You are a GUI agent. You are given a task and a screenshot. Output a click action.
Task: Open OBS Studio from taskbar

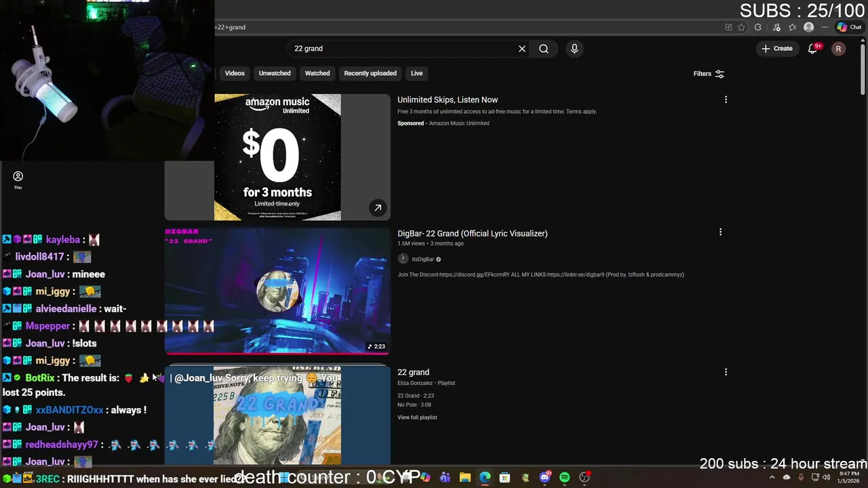click(585, 477)
